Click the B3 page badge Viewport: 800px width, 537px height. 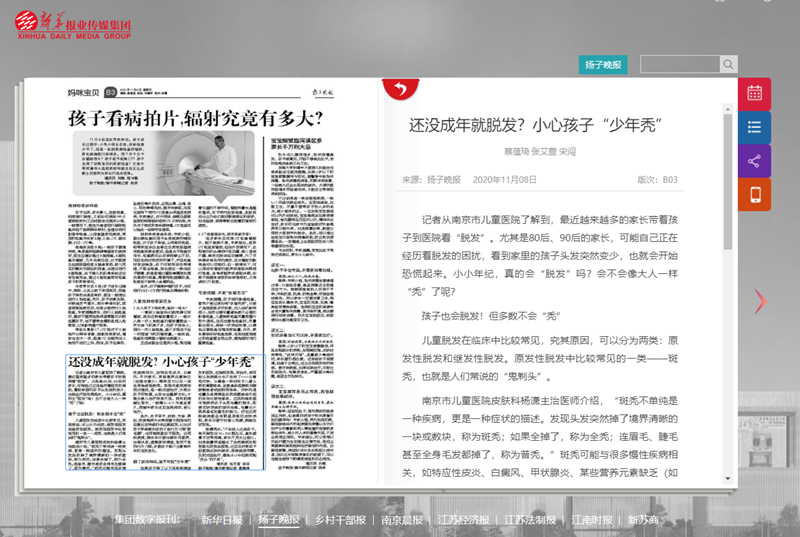[x=110, y=92]
